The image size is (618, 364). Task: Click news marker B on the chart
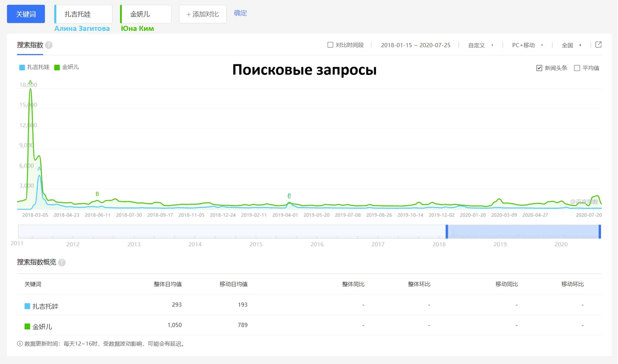(x=97, y=194)
